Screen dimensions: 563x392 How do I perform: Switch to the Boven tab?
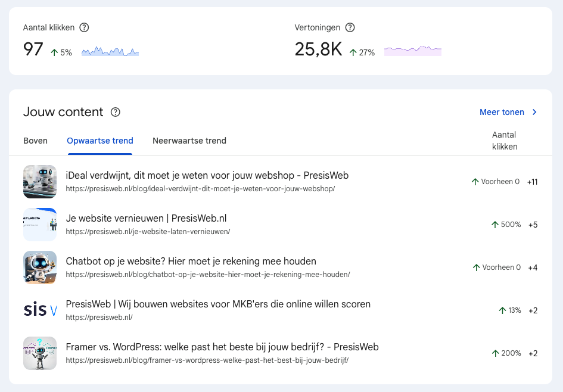[x=35, y=141]
